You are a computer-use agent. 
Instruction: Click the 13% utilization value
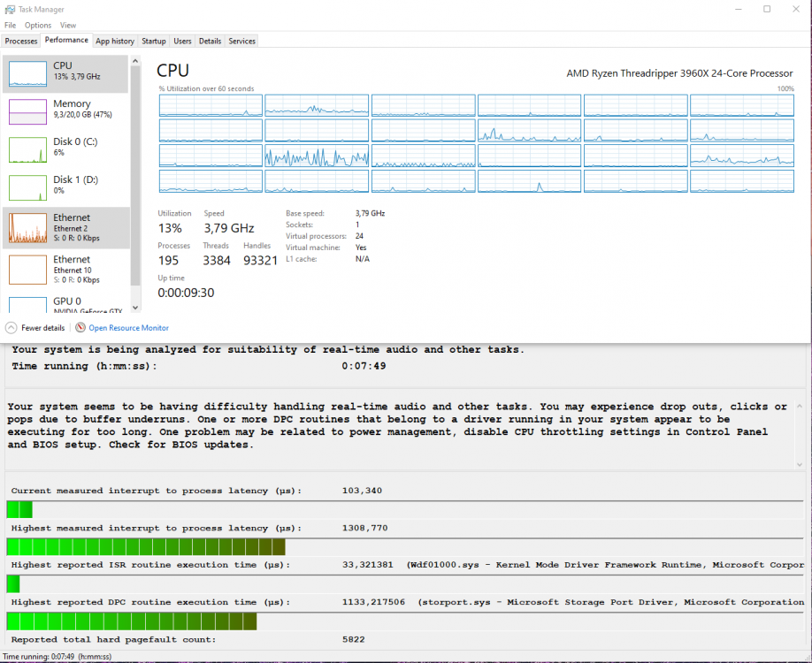click(x=170, y=228)
